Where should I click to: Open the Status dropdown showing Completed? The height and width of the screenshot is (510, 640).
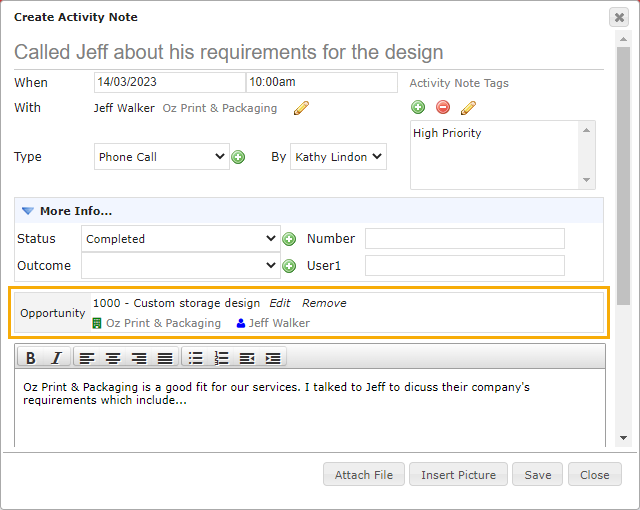181,239
